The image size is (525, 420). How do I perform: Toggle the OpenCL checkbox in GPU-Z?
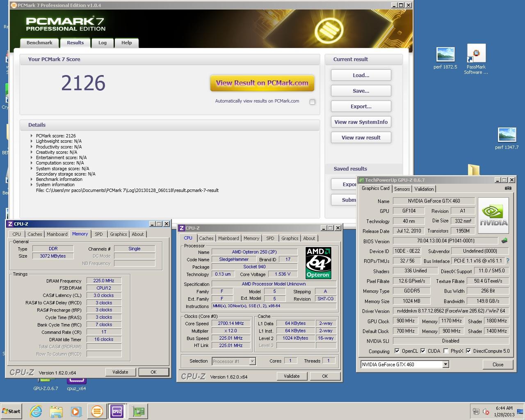[x=397, y=351]
